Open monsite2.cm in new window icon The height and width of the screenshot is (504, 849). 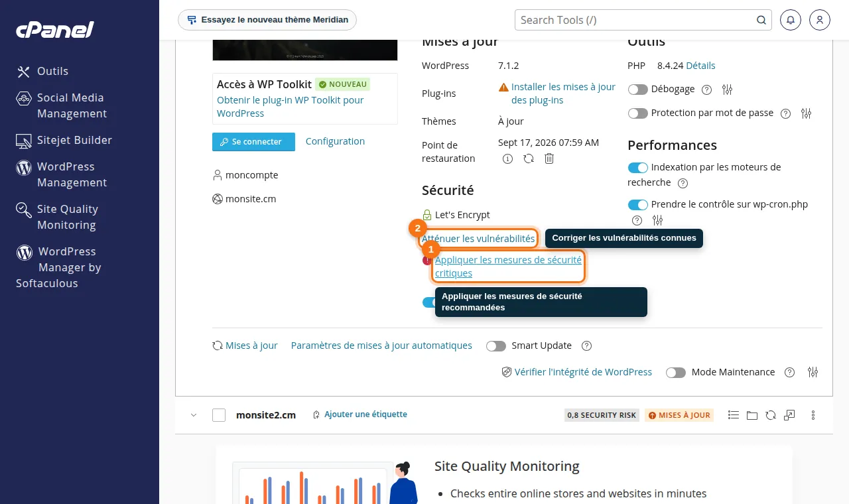(789, 415)
